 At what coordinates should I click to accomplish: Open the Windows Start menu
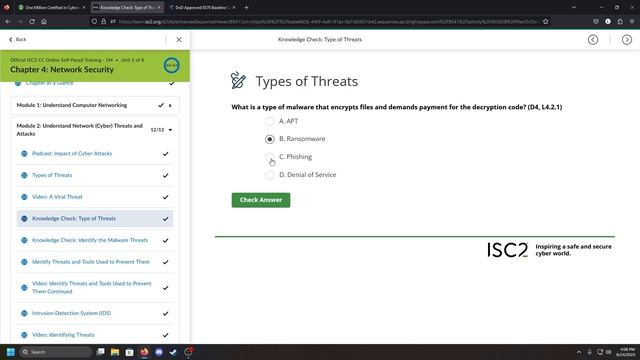tap(11, 352)
